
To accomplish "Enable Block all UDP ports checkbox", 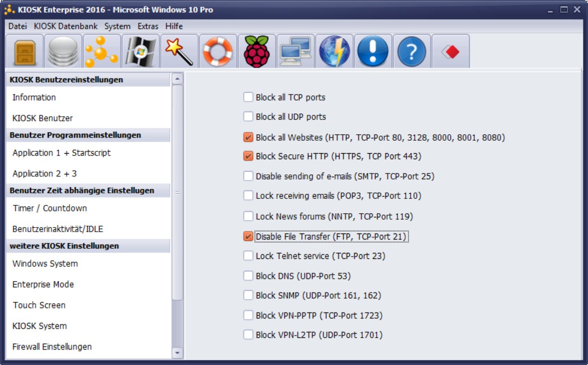I will (x=248, y=116).
